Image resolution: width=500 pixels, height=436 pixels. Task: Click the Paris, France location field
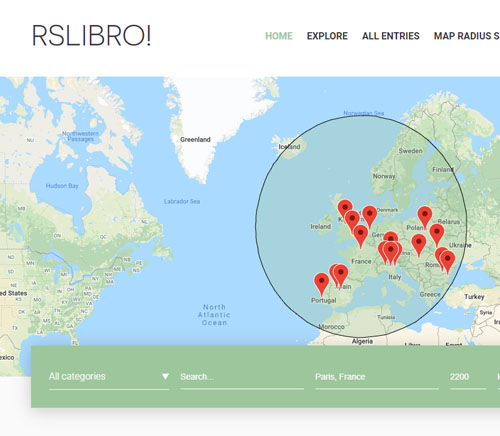(377, 377)
